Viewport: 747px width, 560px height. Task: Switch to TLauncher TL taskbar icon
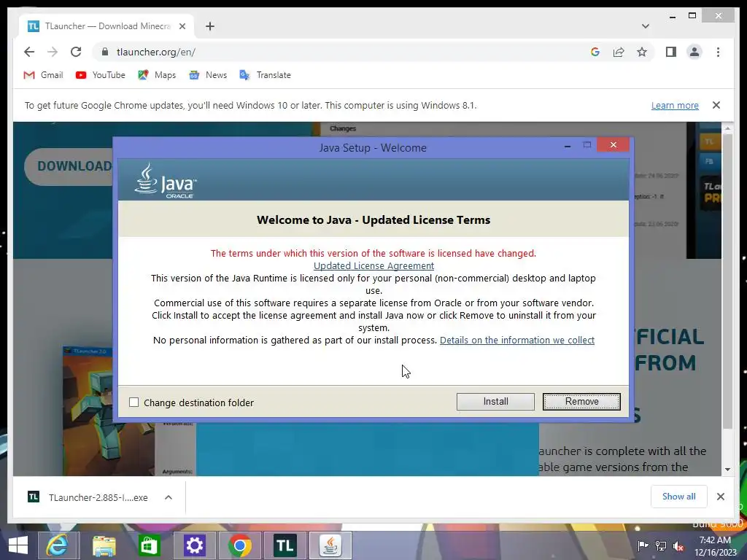(x=285, y=545)
